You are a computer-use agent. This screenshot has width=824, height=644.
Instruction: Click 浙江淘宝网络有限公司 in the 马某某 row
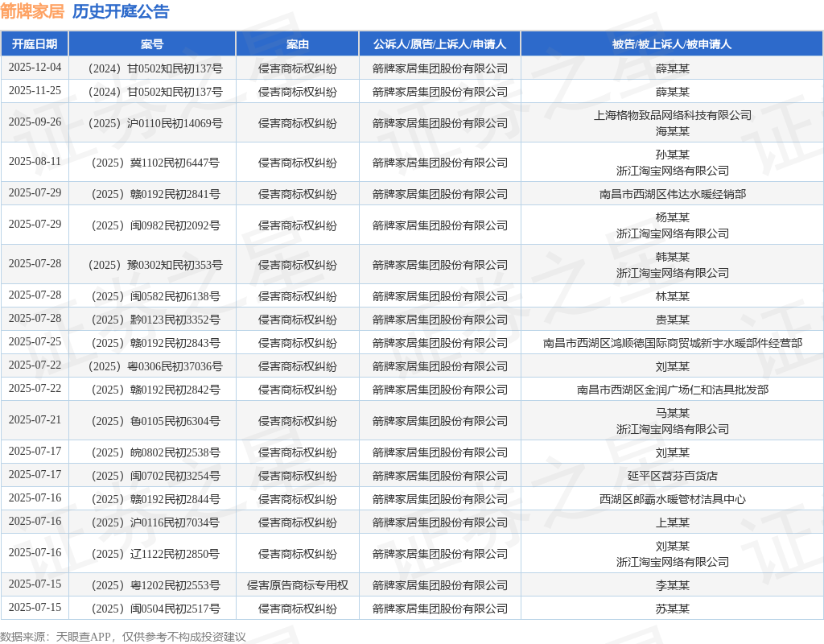(x=672, y=429)
